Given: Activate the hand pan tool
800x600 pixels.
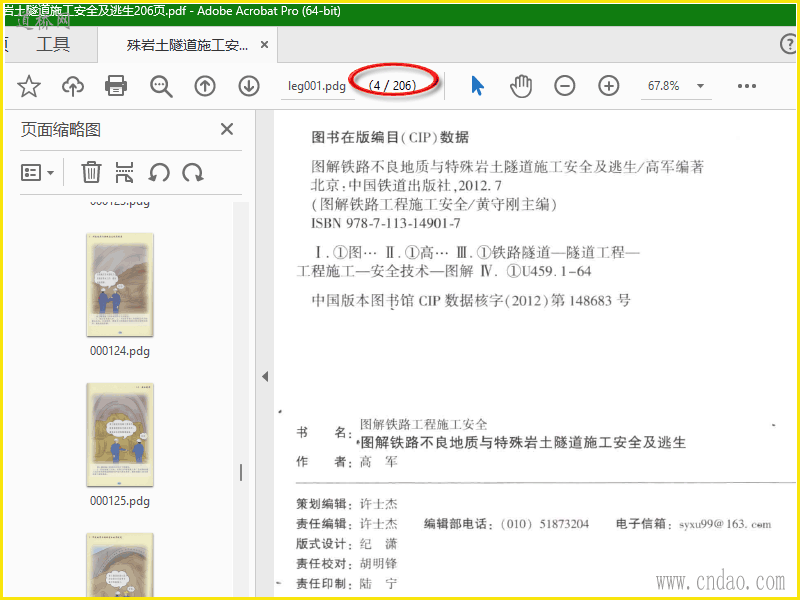Looking at the screenshot, I should coord(521,86).
